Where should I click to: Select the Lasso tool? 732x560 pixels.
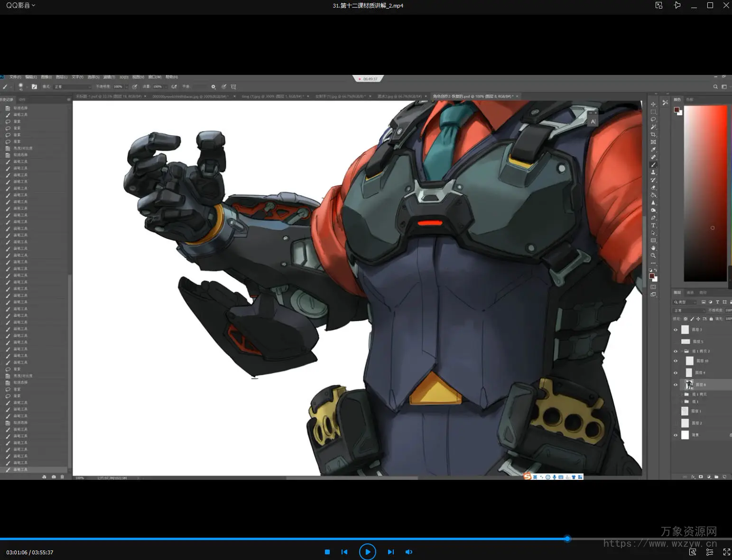pyautogui.click(x=653, y=119)
